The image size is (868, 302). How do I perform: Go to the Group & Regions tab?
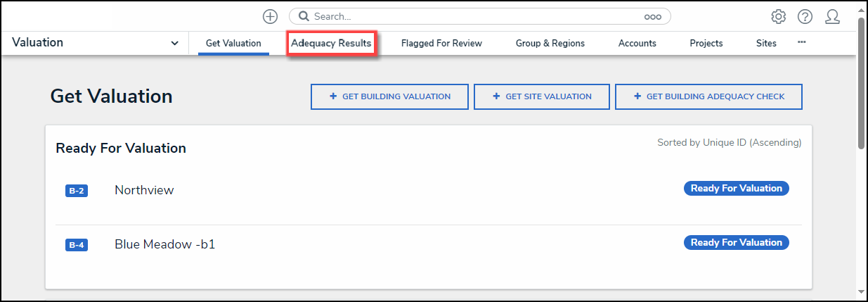pos(550,44)
